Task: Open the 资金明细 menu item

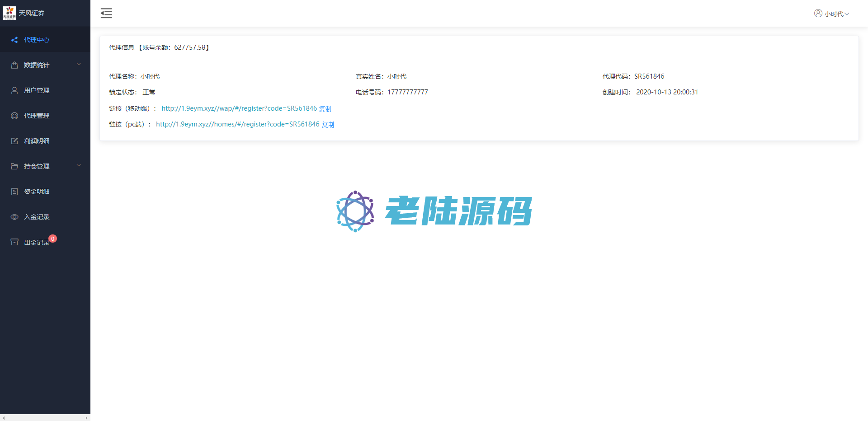Action: [45, 192]
